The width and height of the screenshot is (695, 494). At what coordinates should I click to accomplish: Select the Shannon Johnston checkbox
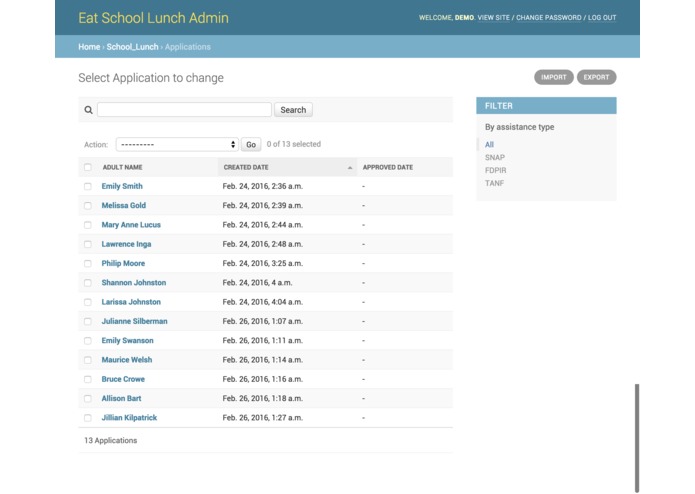click(x=87, y=283)
